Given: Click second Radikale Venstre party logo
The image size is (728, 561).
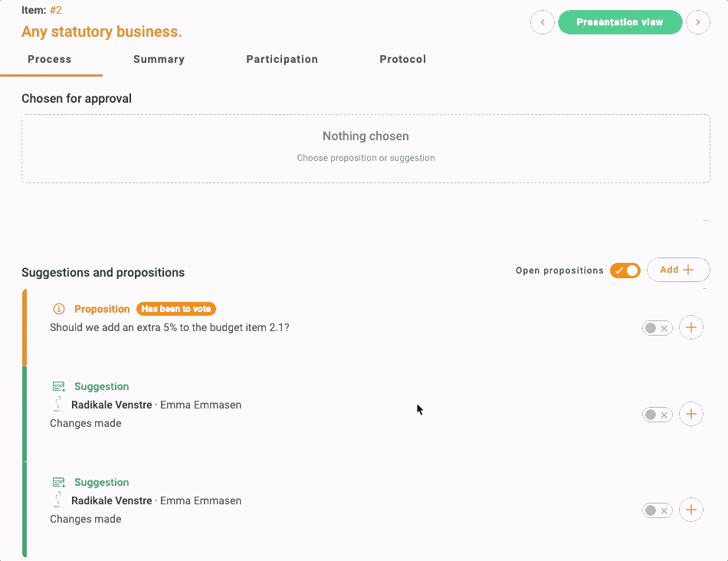Looking at the screenshot, I should tap(58, 500).
